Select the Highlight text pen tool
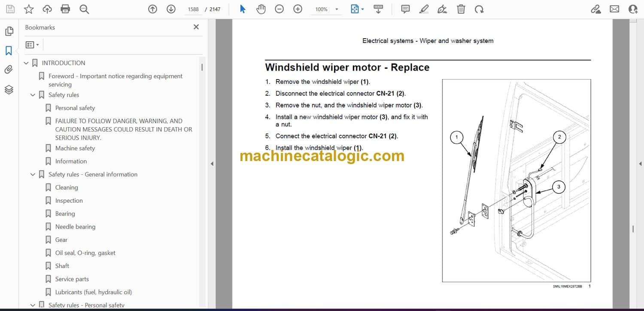 point(424,9)
